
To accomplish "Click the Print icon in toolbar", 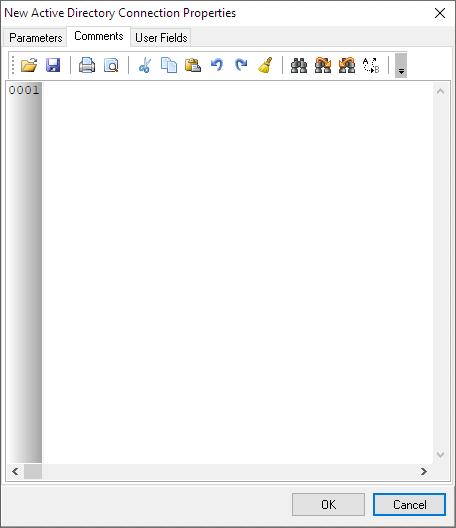I will pos(87,65).
